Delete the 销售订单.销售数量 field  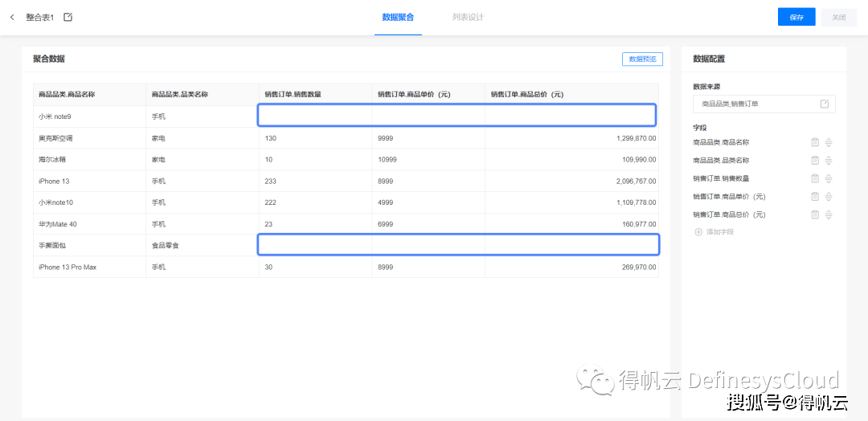[x=815, y=178]
